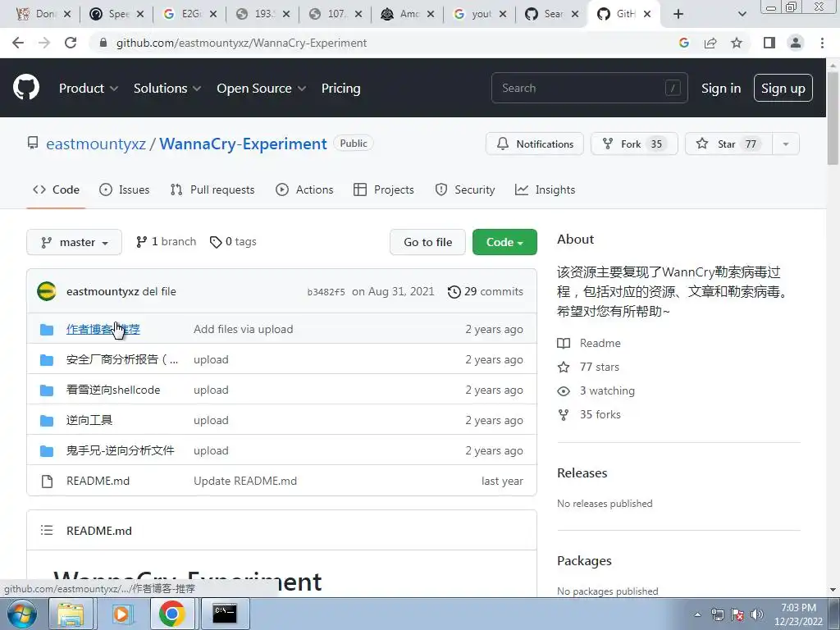
Task: Click the address bar URL
Action: 242,43
